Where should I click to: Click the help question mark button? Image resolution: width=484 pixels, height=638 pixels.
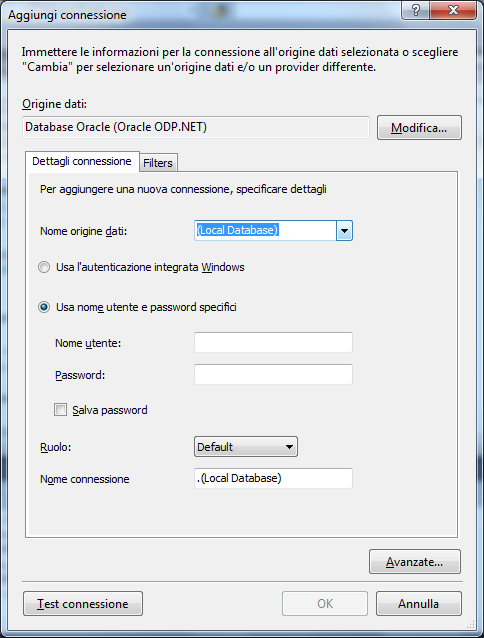415,10
